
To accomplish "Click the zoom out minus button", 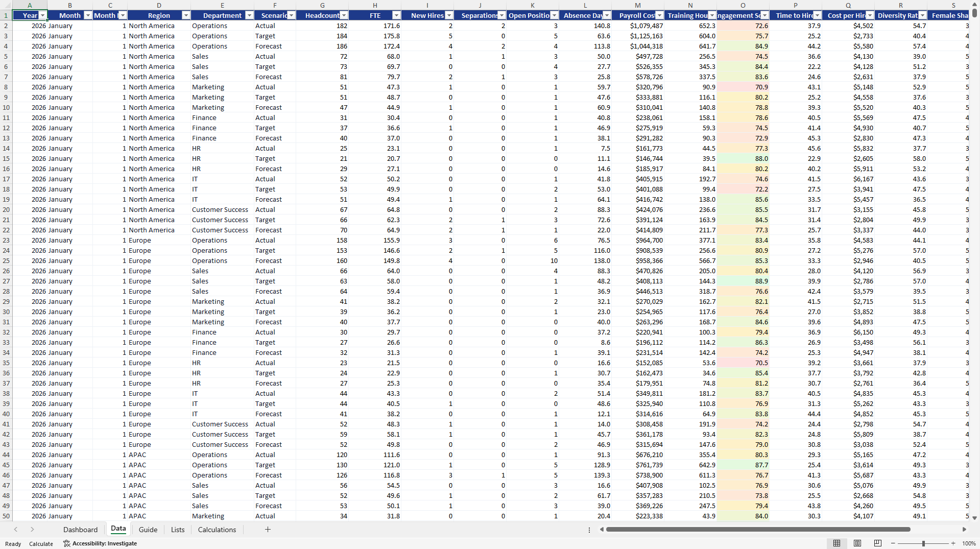I will (893, 543).
